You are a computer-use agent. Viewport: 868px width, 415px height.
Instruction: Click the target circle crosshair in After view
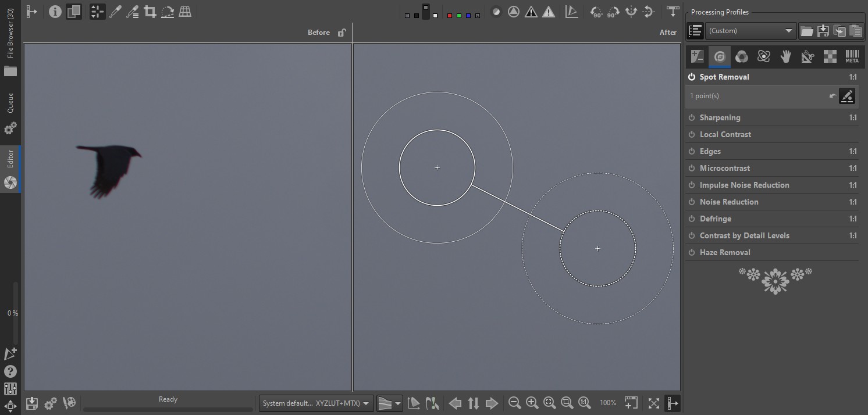point(437,168)
